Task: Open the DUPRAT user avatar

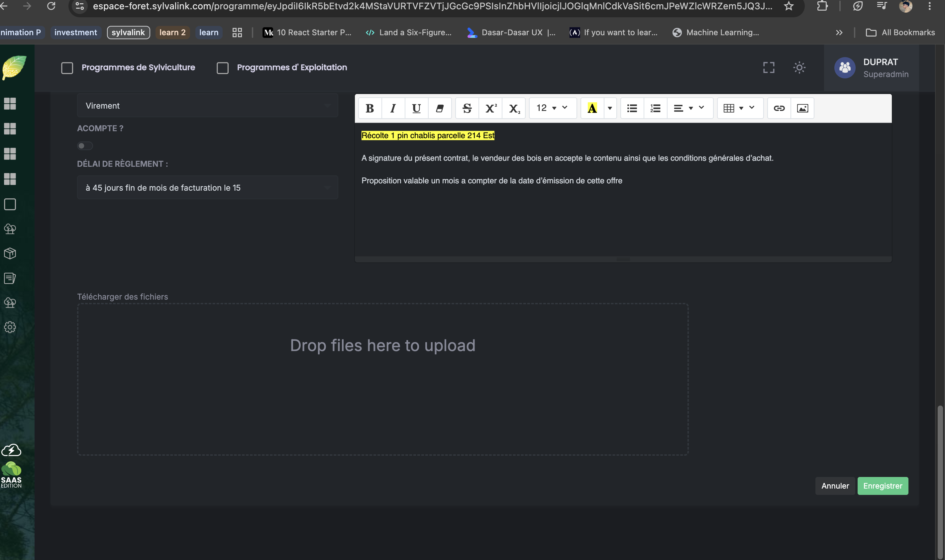Action: (845, 67)
